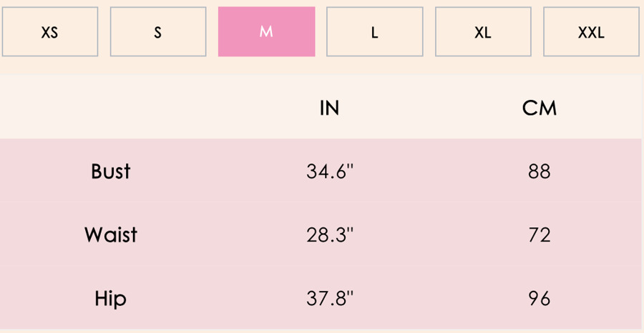Select the XXL size button
Viewport: 644px width, 333px height.
(x=592, y=31)
